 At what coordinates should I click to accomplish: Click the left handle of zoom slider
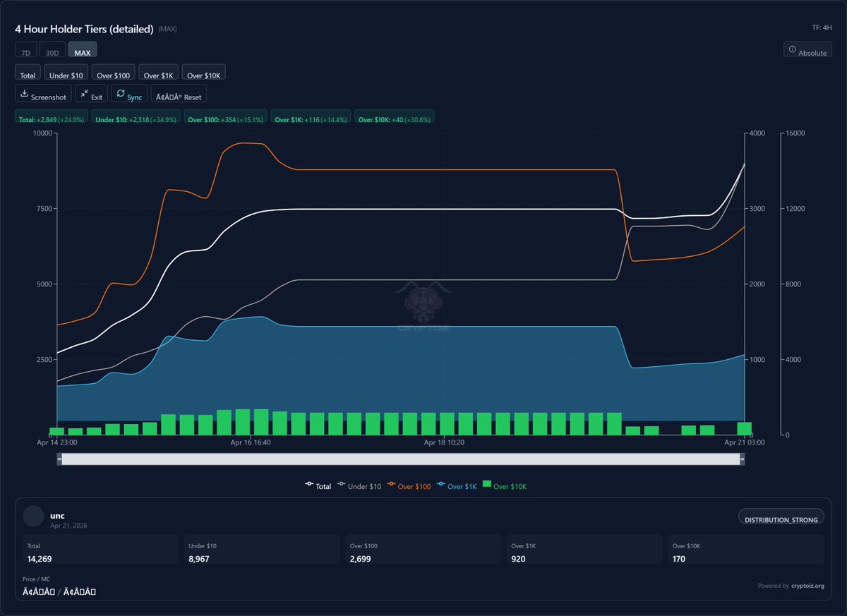pyautogui.click(x=60, y=459)
